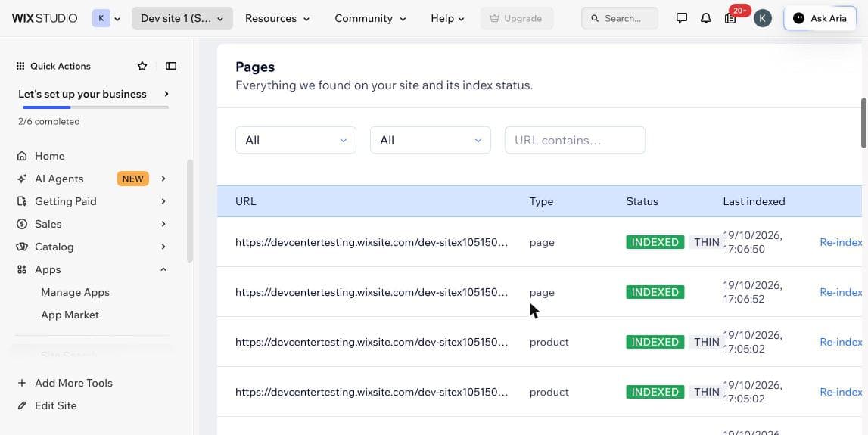This screenshot has width=868, height=435.
Task: Click Edit Site
Action: tap(56, 405)
